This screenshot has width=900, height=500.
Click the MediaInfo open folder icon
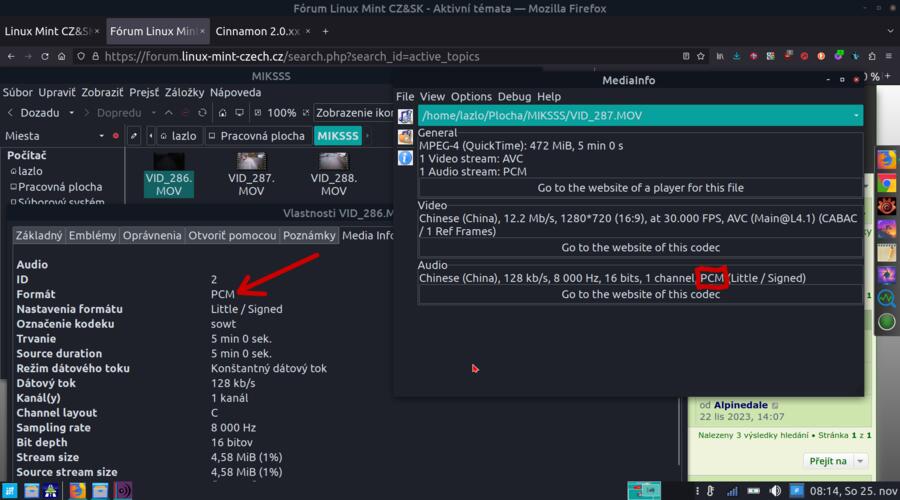coord(405,137)
